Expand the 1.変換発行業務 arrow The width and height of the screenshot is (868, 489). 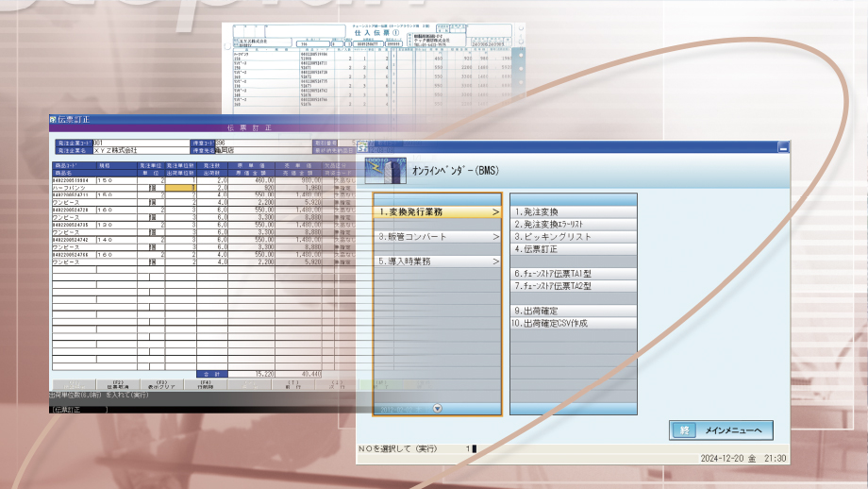494,212
